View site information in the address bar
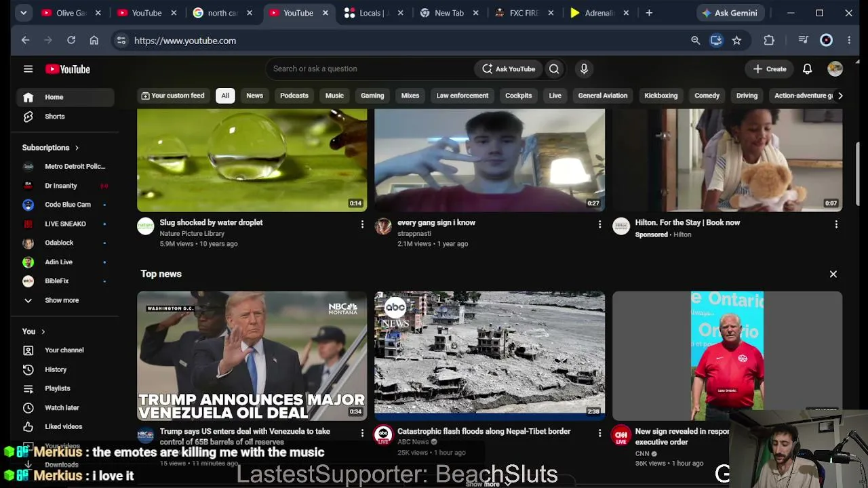Viewport: 868px width, 488px height. click(x=121, y=41)
